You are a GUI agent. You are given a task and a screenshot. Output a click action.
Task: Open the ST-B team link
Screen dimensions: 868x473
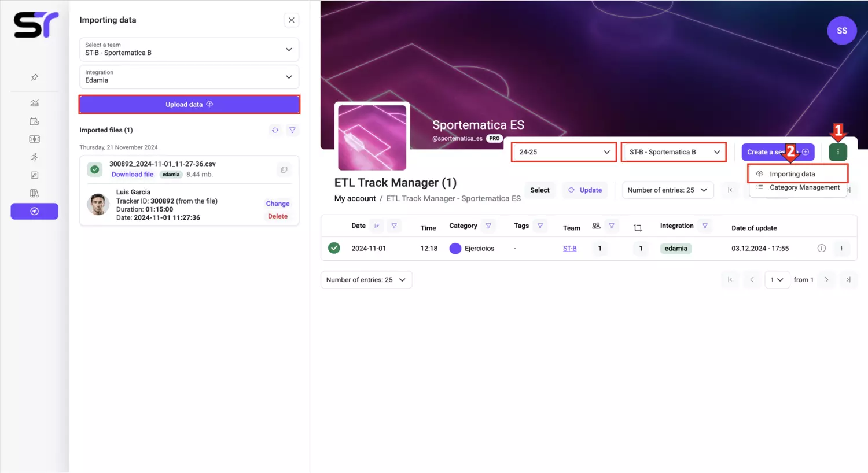point(570,249)
